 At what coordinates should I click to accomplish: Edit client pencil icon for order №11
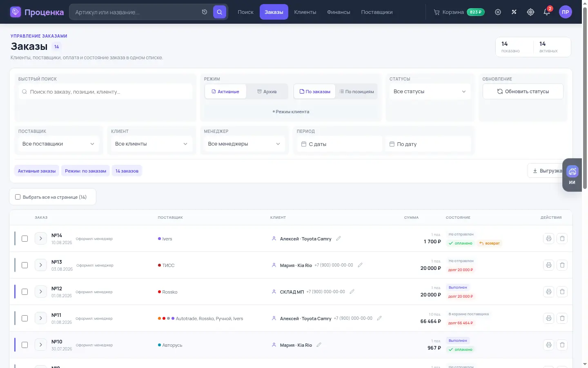coord(379,318)
